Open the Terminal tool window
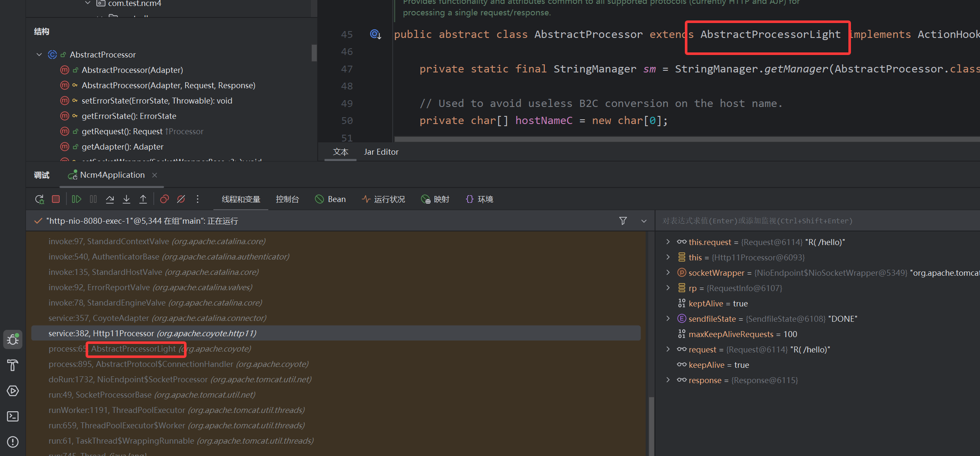 [13, 416]
